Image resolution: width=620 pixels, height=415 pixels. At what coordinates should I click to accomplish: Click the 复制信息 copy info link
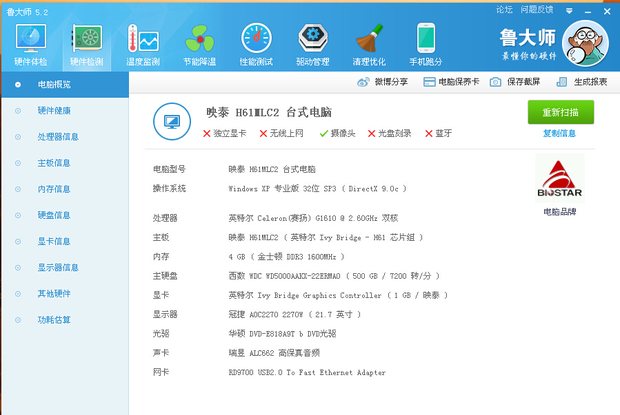559,134
